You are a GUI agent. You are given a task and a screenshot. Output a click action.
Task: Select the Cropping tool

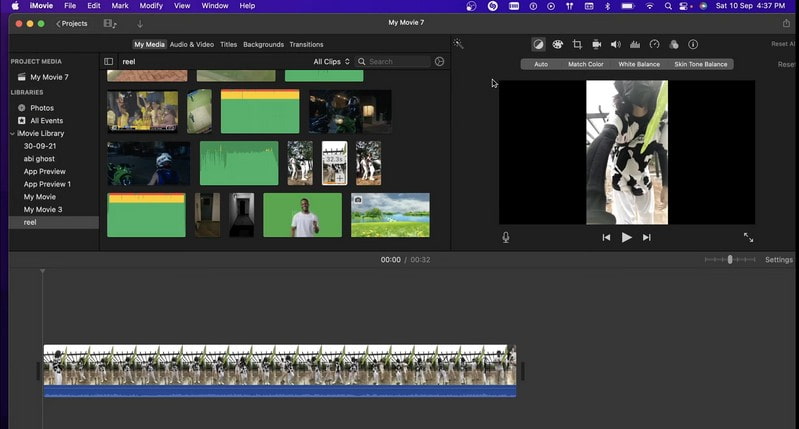577,44
